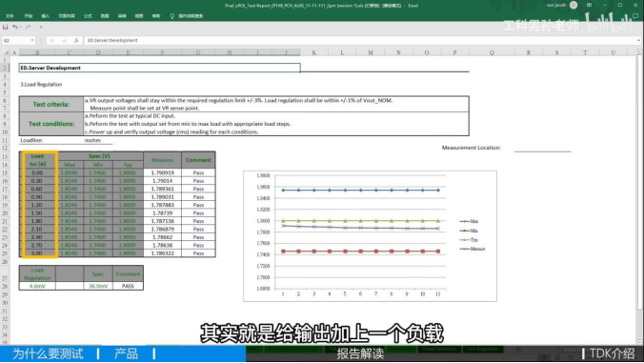Select the ED.Server Development title cell
The image size is (644, 363).
click(159, 68)
